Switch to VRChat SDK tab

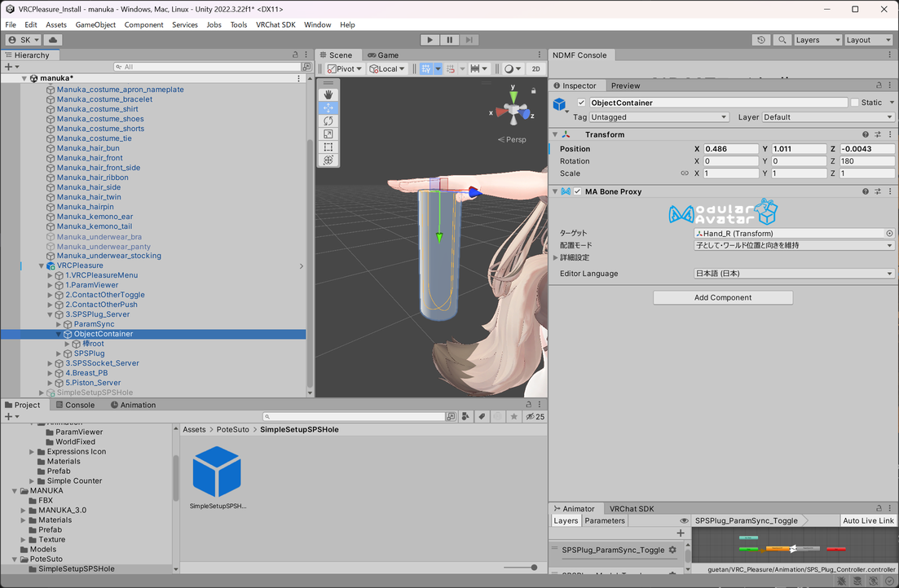tap(631, 509)
